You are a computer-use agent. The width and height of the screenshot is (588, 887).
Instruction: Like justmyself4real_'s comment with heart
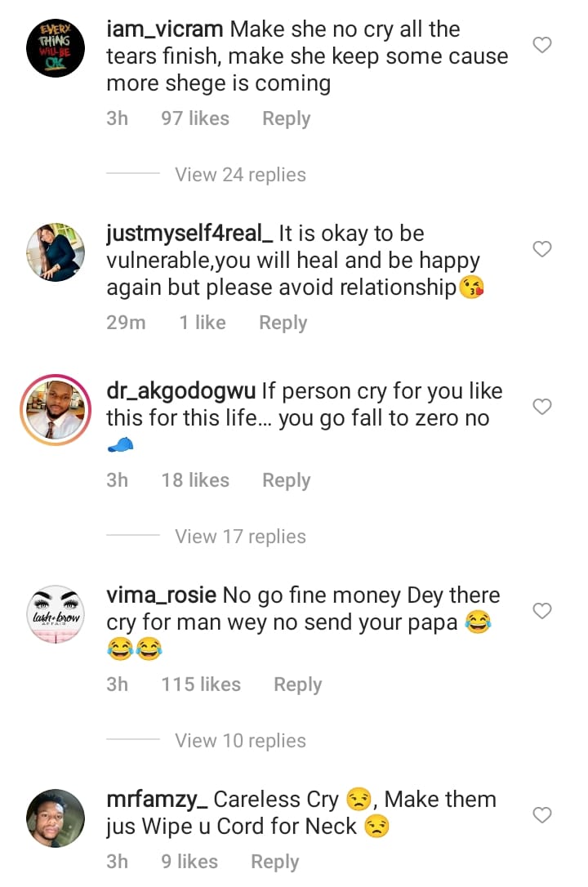[x=542, y=248]
